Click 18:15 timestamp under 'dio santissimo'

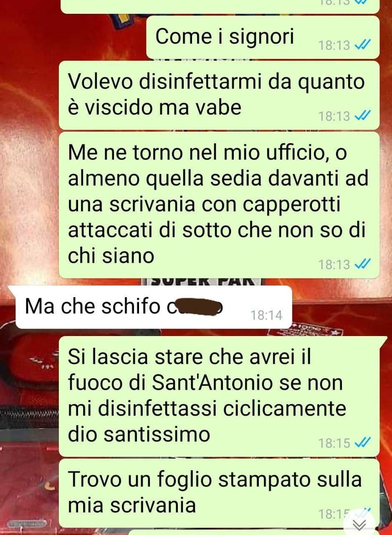point(334,443)
